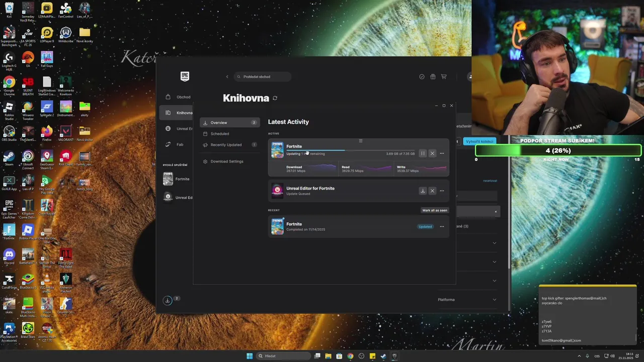Viewport: 644px width, 362px height.
Task: Select Steam desktop shortcut
Action: 9,158
